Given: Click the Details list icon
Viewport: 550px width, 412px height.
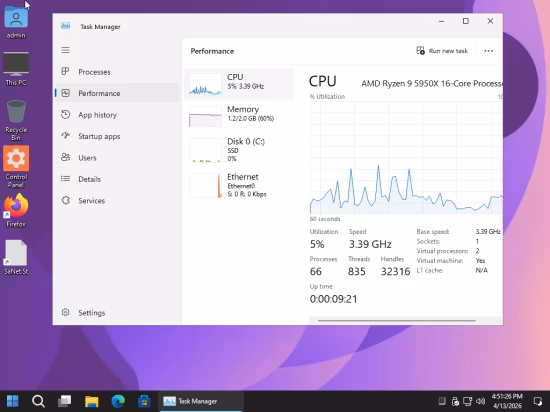Looking at the screenshot, I should pyautogui.click(x=65, y=178).
